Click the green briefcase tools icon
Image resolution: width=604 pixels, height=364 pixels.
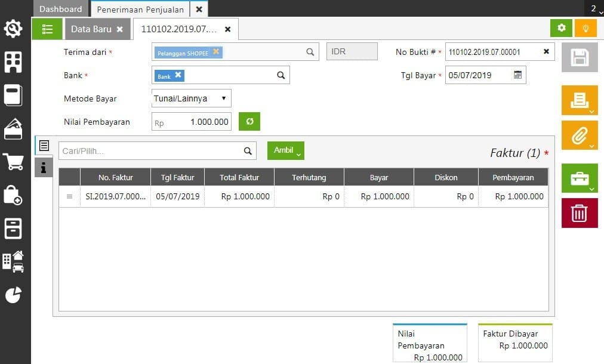tap(579, 178)
